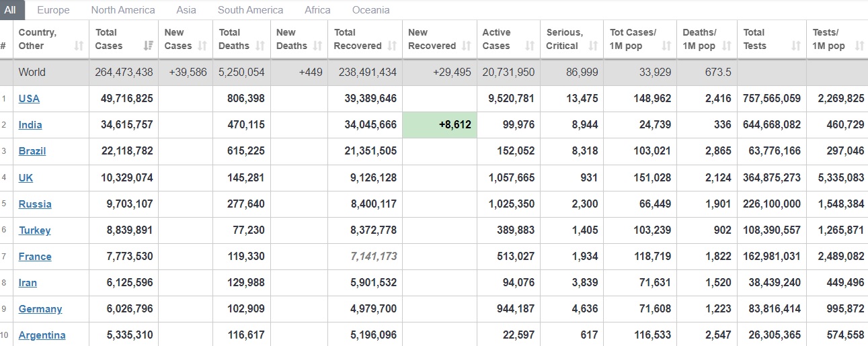The height and width of the screenshot is (346, 868).
Task: Sort by Tests/1M pop arrow icon
Action: (x=859, y=46)
